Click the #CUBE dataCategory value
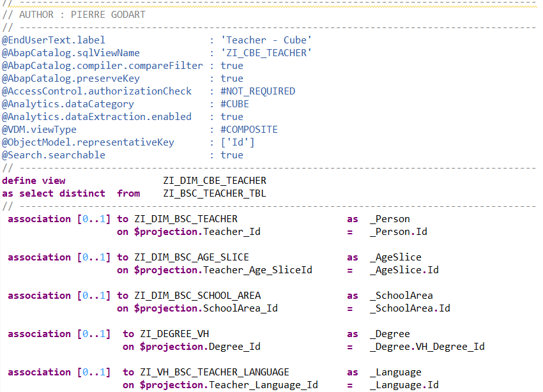This screenshot has width=543, height=392. coord(233,103)
